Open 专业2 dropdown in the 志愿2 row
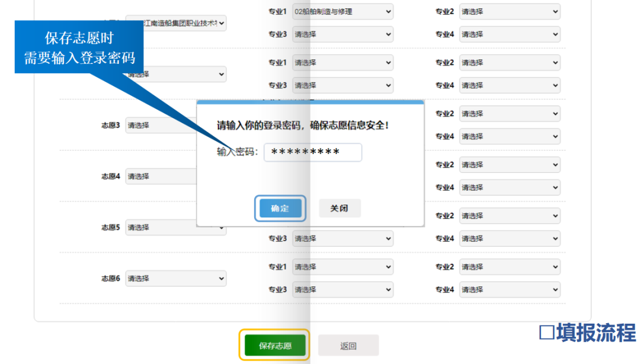640x364 pixels. click(510, 62)
